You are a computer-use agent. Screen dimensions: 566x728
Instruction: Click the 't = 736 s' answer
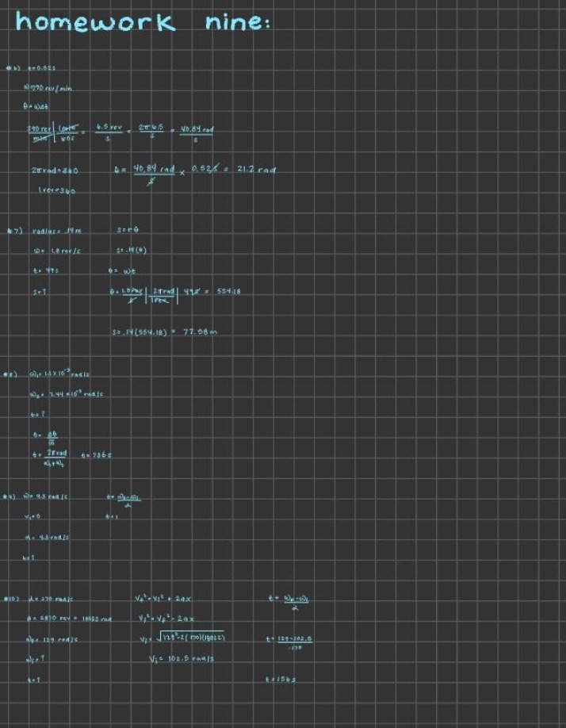click(96, 455)
